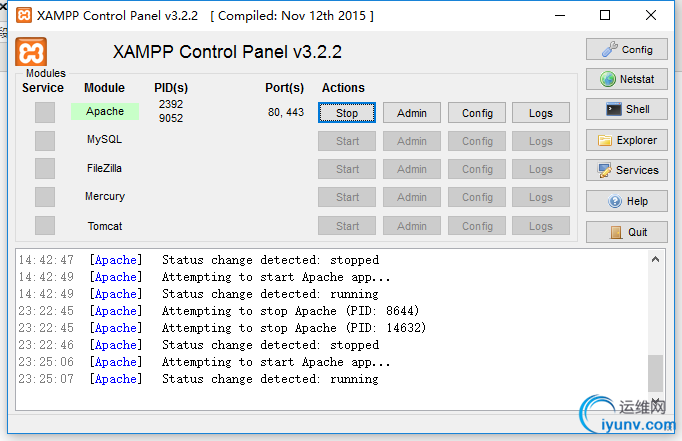Screen dimensions: 682x441
Task: Click the Services icon
Action: [x=604, y=170]
